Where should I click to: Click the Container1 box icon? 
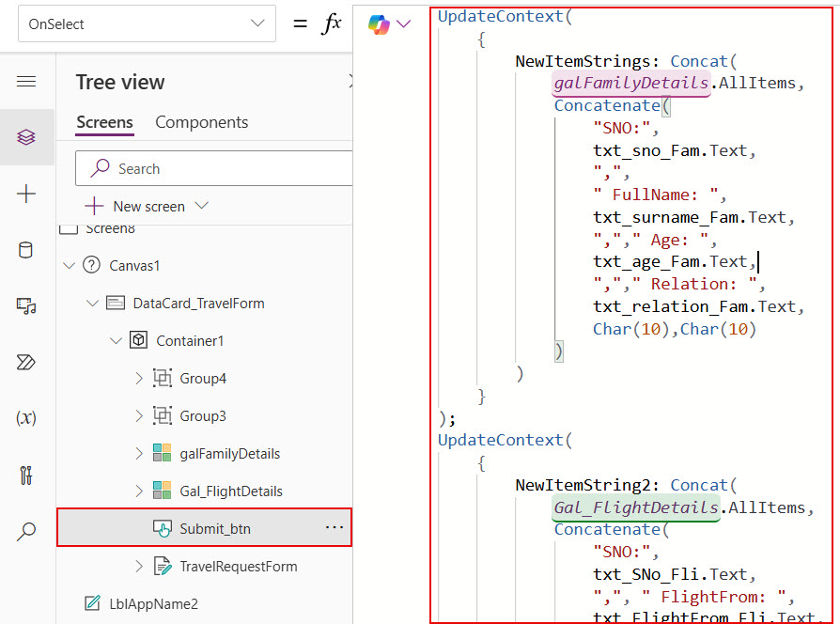(x=138, y=340)
